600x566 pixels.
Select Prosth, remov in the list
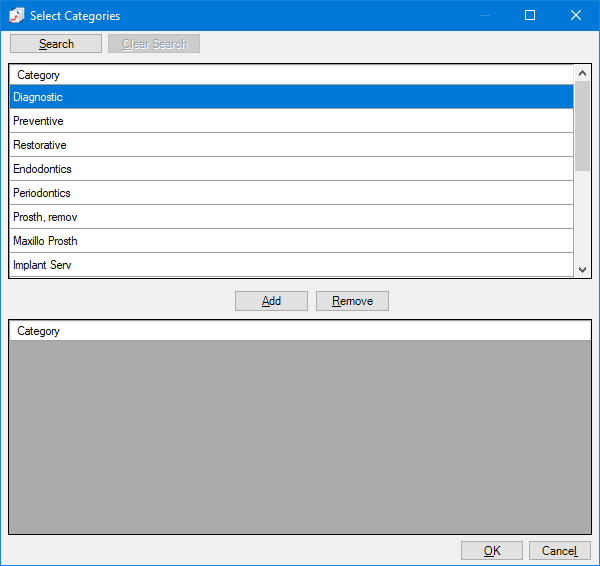290,217
